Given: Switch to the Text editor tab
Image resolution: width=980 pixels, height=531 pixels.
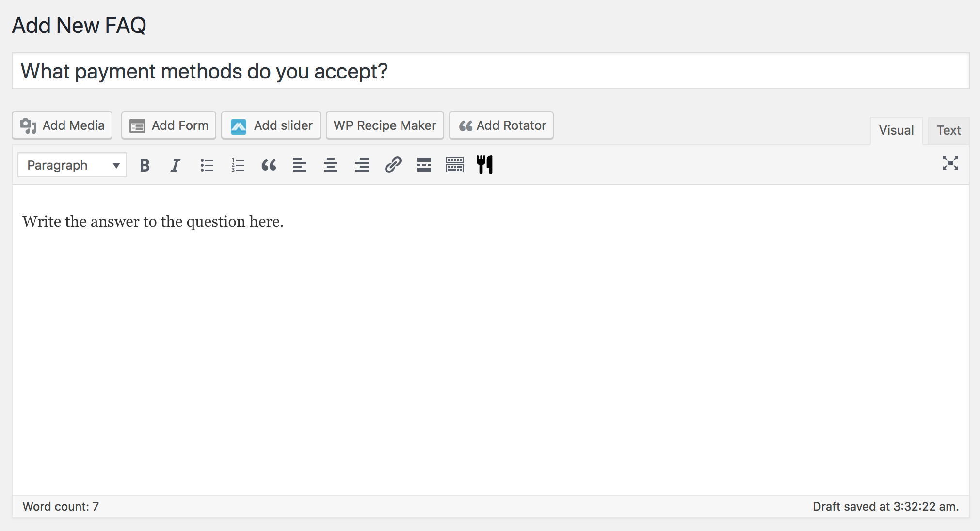Looking at the screenshot, I should click(948, 130).
